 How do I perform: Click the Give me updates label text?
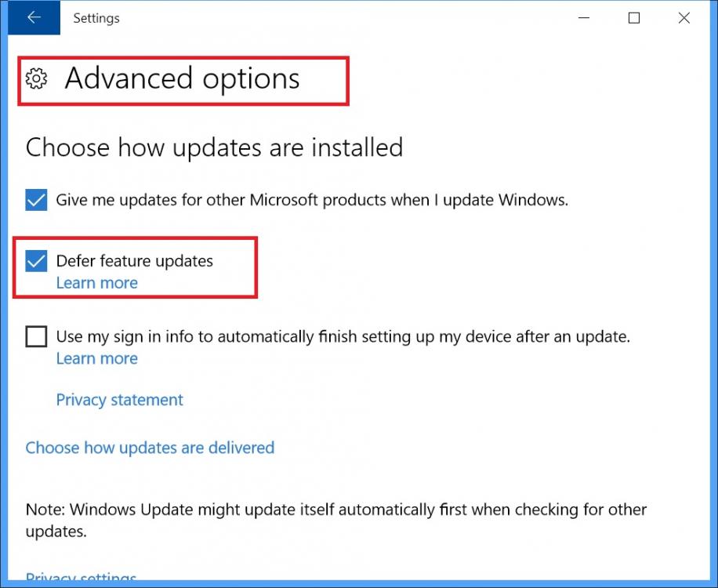(312, 200)
